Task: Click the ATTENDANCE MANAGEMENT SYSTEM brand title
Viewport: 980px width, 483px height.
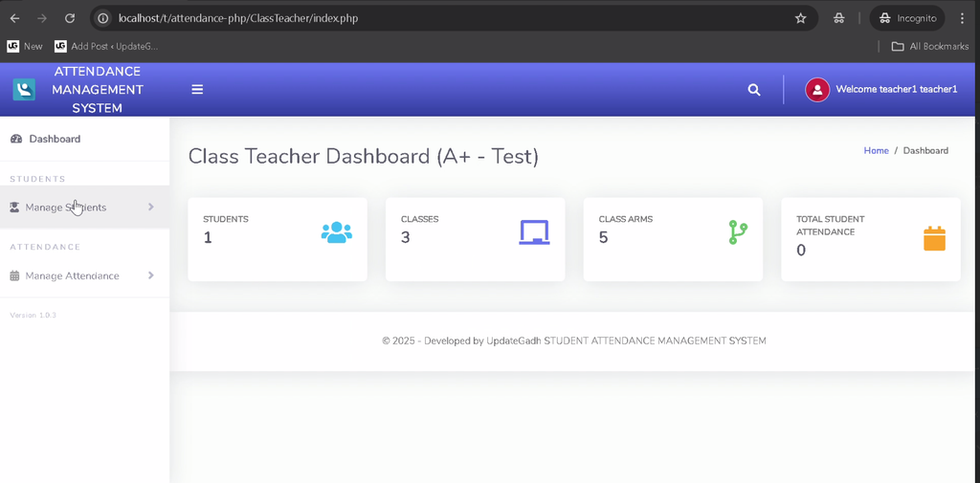Action: pos(98,89)
